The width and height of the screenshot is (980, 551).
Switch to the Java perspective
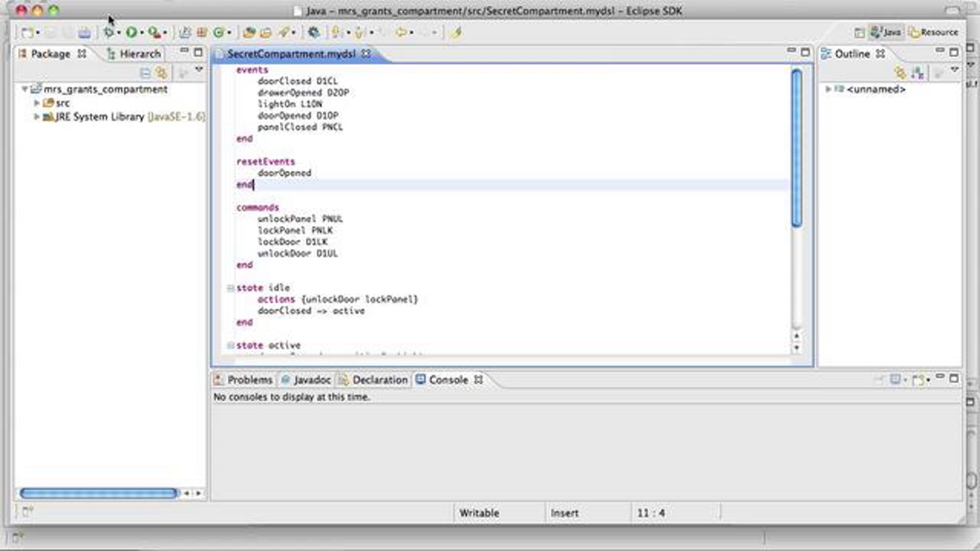coord(886,32)
